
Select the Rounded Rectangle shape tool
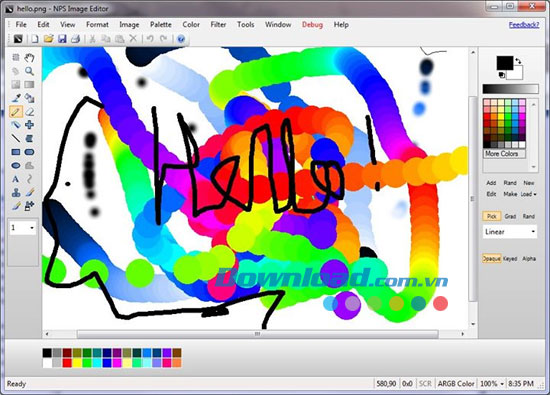[29, 152]
